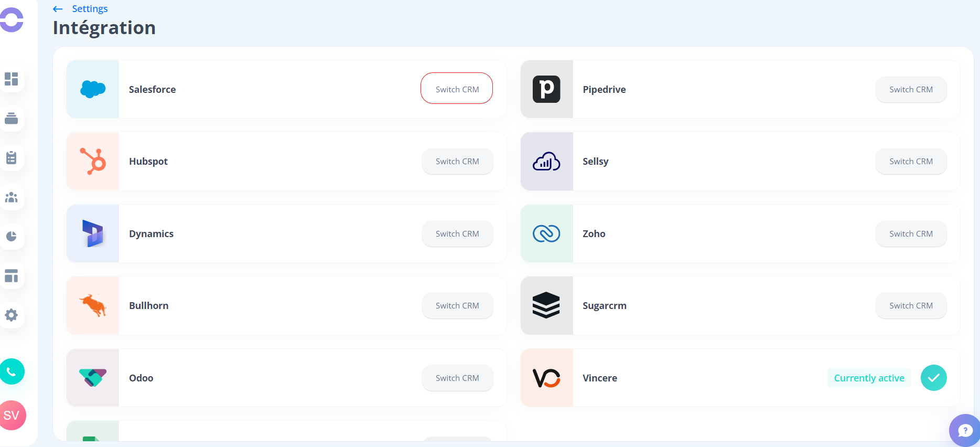The width and height of the screenshot is (980, 447).
Task: Open the layout template icon in sidebar
Action: point(11,276)
